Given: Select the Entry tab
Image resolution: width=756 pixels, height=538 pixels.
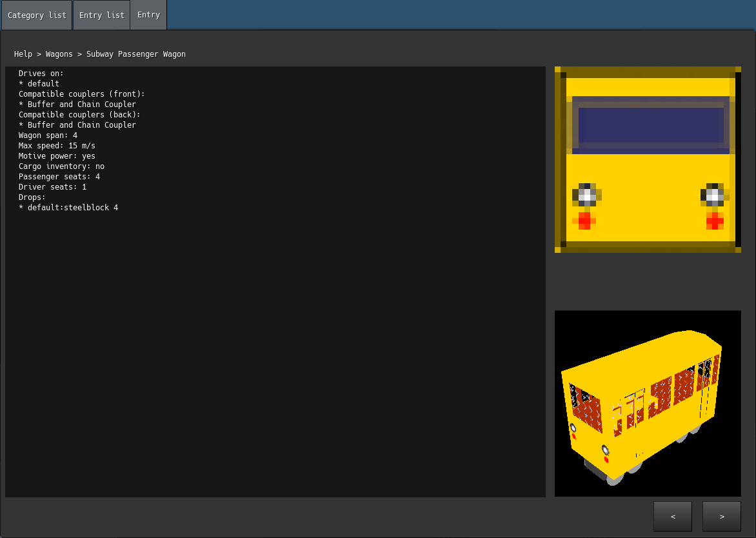Looking at the screenshot, I should click(x=148, y=15).
